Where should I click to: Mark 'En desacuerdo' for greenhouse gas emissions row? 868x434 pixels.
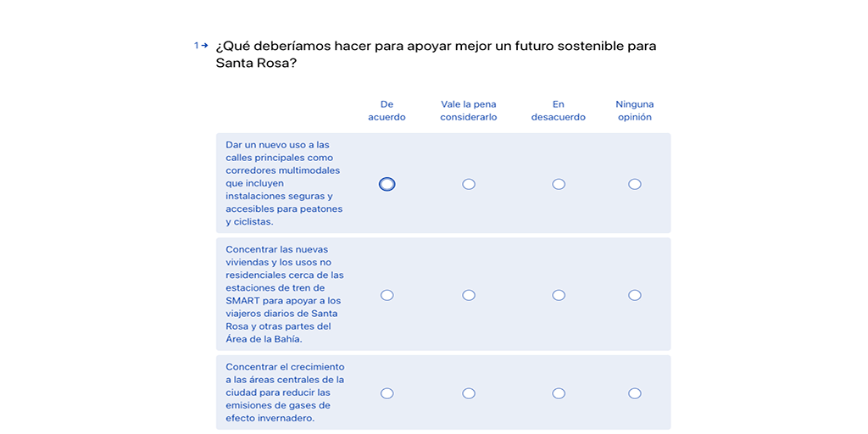559,393
